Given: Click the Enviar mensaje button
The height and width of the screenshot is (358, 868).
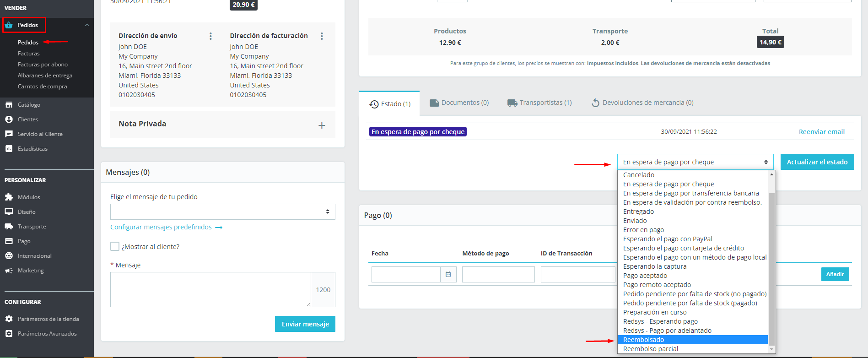Looking at the screenshot, I should click(305, 324).
